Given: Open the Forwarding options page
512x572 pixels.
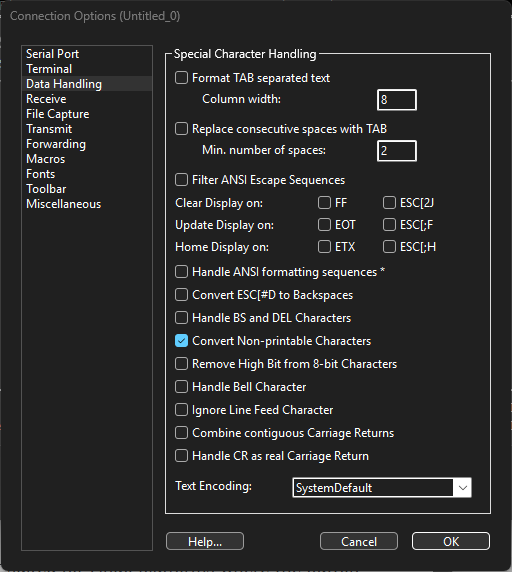Looking at the screenshot, I should tap(87, 144).
